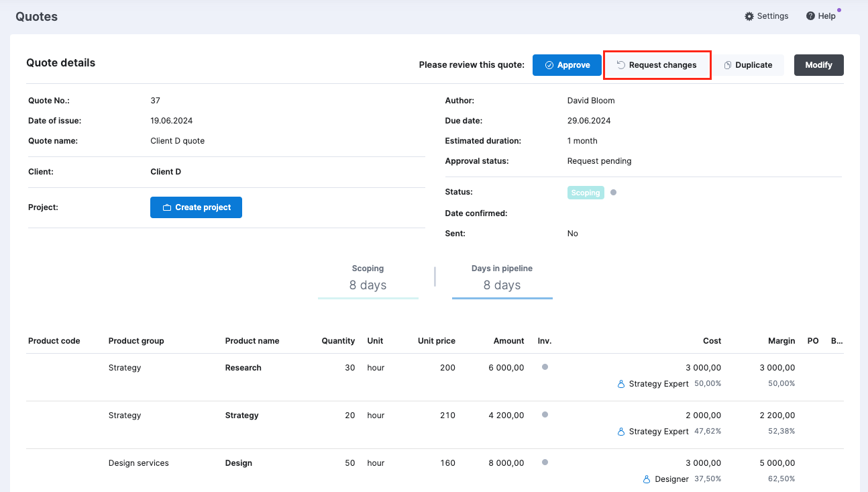Click the Research product name
The width and height of the screenshot is (868, 492).
(x=243, y=368)
